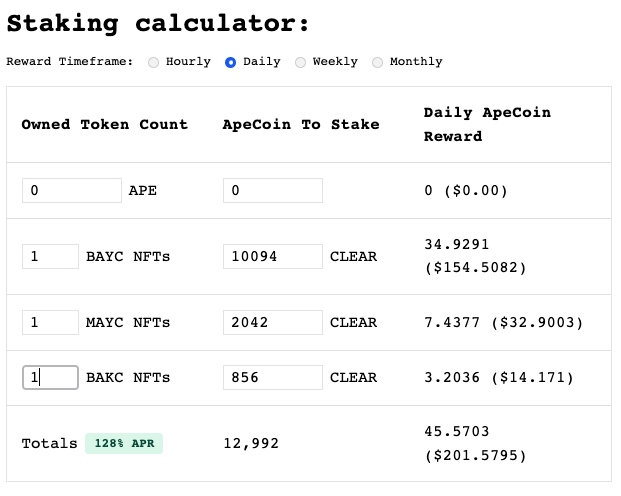Click the Staking calculator heading
The width and height of the screenshot is (621, 496).
[158, 24]
